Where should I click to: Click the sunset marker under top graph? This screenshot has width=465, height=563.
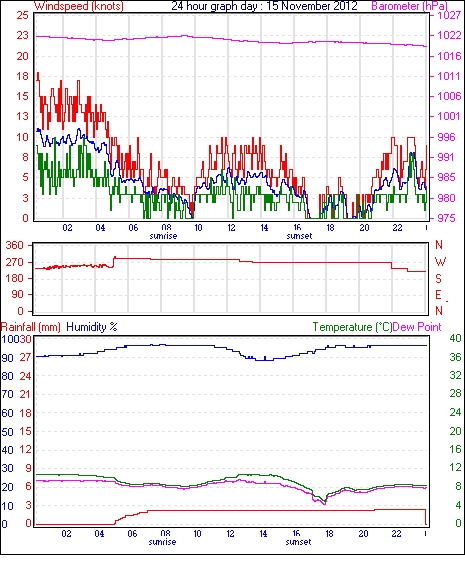pos(299,236)
